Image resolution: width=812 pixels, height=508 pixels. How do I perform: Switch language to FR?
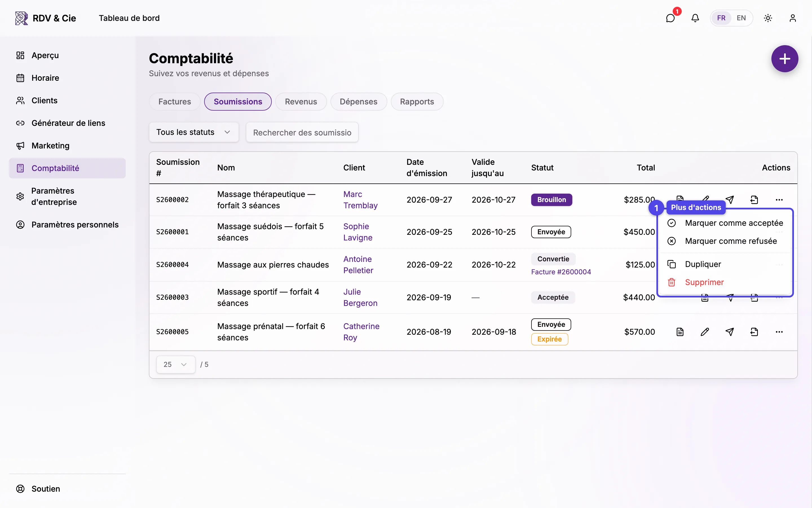coord(721,18)
